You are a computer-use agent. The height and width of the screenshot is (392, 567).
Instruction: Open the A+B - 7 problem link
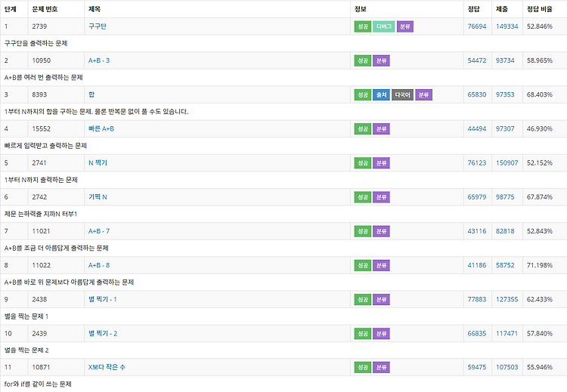(x=99, y=231)
